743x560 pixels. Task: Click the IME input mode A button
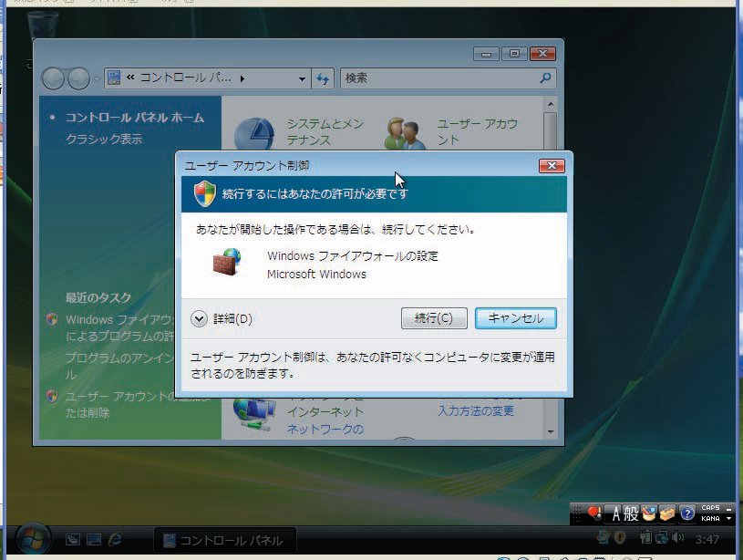tap(615, 513)
